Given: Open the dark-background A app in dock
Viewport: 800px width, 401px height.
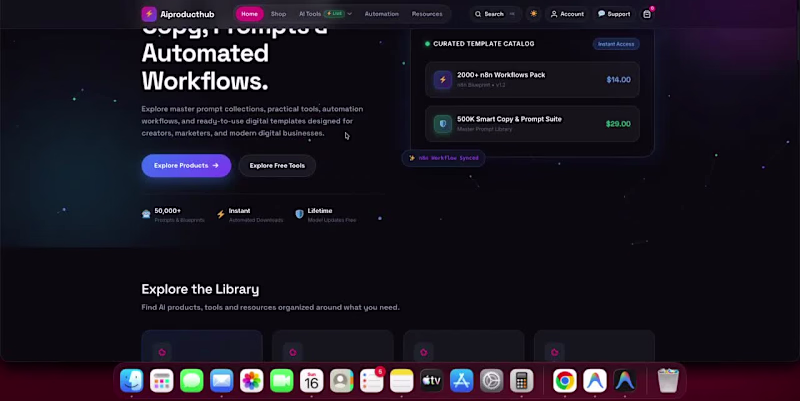Looking at the screenshot, I should coord(625,381).
